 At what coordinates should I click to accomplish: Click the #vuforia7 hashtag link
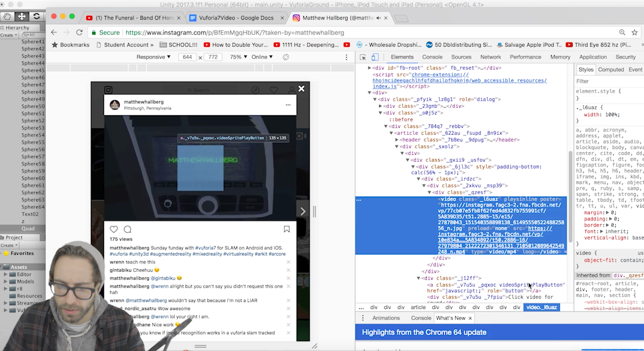tap(205, 248)
